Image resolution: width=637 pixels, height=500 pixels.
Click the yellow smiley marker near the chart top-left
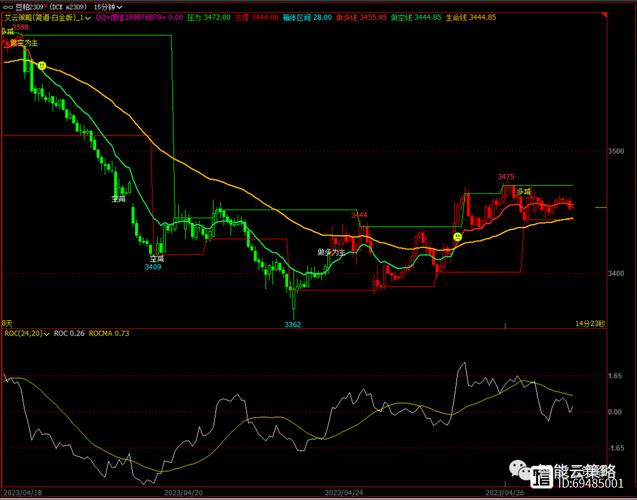click(42, 65)
